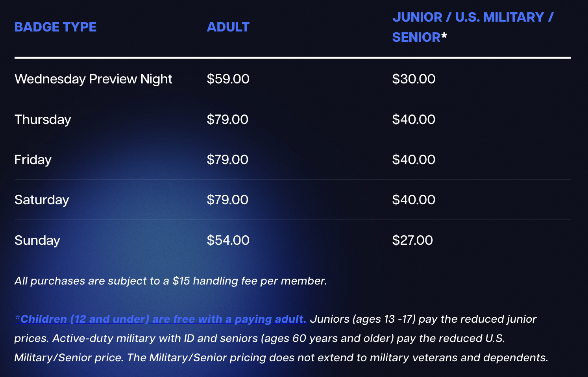Select the $30.00 reduced Preview Night price
Image resolution: width=588 pixels, height=377 pixels.
[414, 79]
